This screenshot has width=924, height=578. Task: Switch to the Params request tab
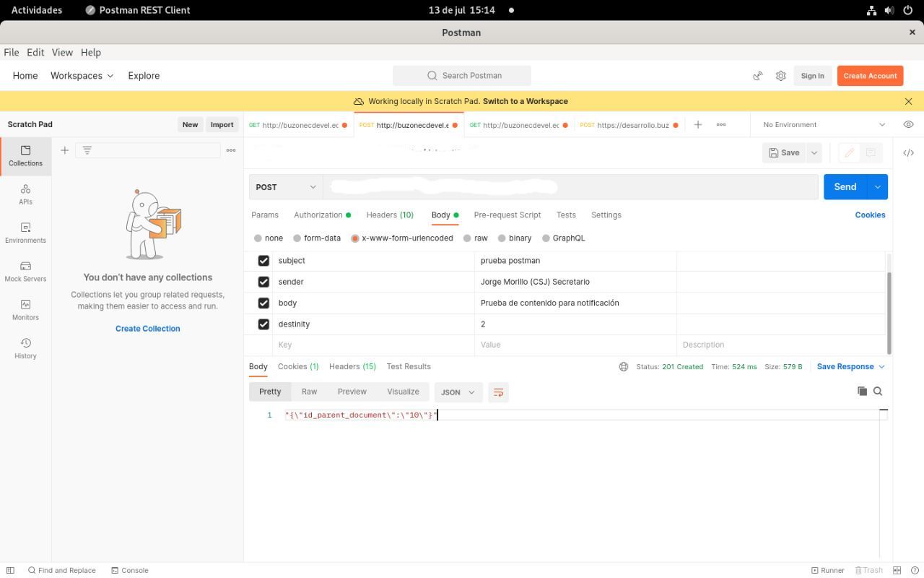[265, 215]
